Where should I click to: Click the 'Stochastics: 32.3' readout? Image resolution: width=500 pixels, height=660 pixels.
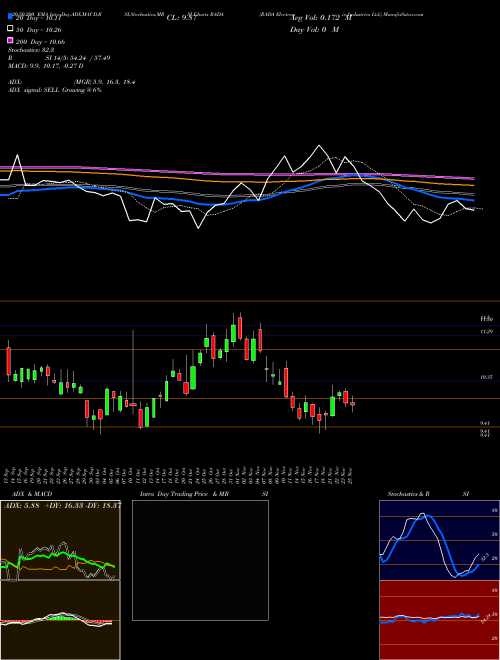(x=31, y=50)
